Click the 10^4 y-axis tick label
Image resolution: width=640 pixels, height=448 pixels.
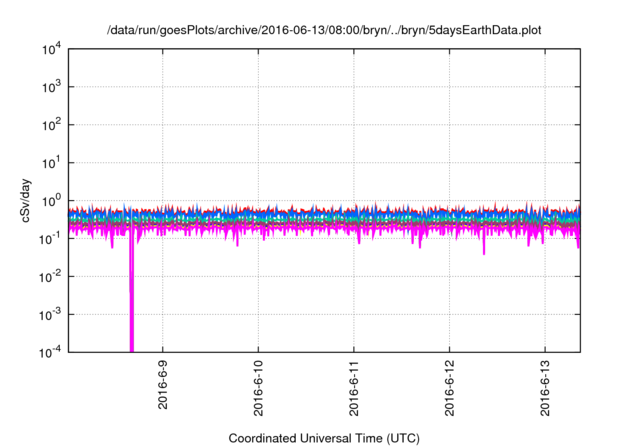(x=51, y=49)
